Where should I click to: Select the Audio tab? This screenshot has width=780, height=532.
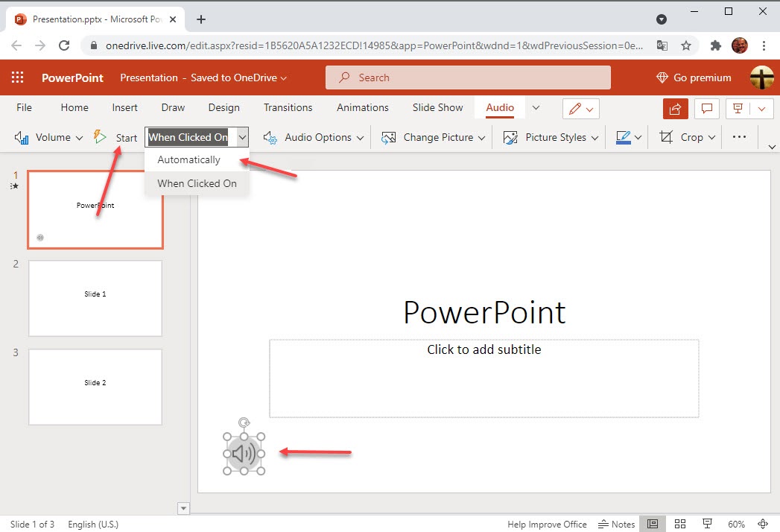pyautogui.click(x=500, y=107)
